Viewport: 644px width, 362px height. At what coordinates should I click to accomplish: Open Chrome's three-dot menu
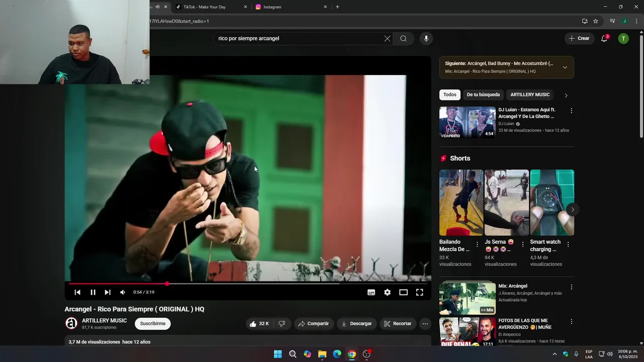pyautogui.click(x=636, y=21)
